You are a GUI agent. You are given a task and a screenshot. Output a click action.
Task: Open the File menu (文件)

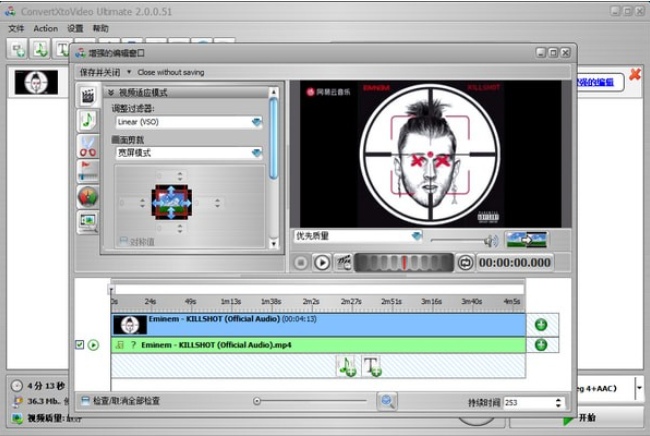point(16,29)
